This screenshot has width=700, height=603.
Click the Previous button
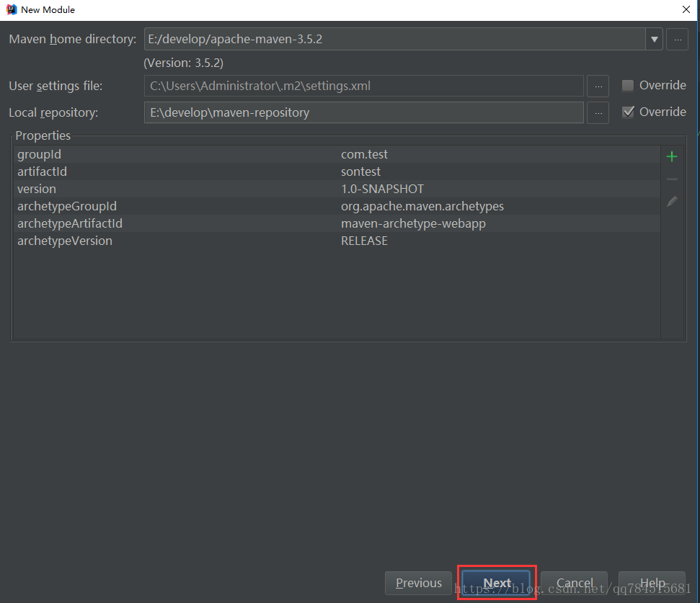tap(418, 583)
